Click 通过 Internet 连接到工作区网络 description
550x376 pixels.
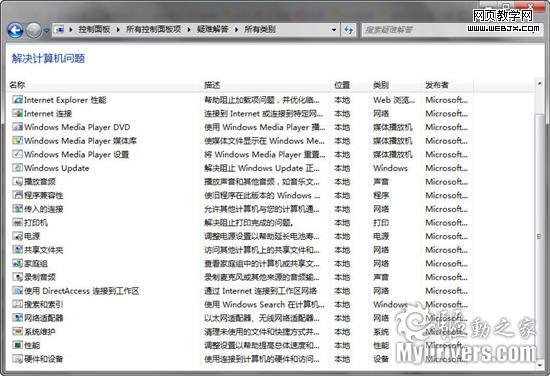261,291
